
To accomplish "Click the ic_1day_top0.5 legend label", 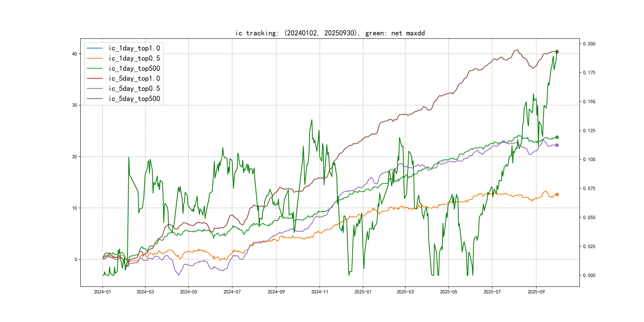I will pyautogui.click(x=134, y=58).
